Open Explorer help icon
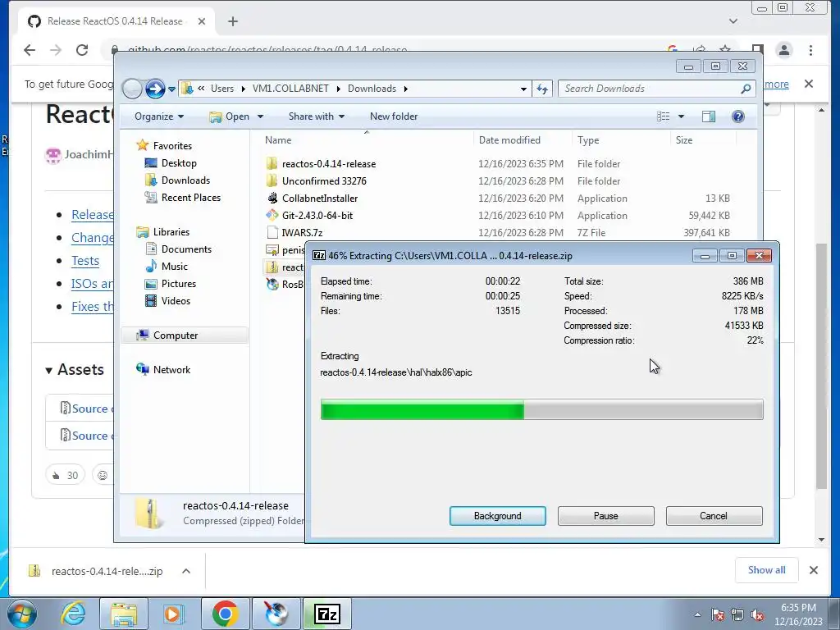840x630 pixels. pos(737,116)
